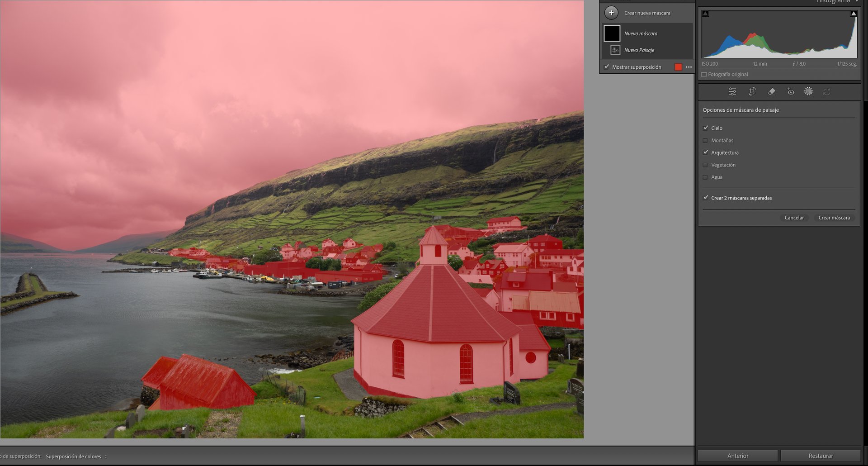Screen dimensions: 868x466
Task: Click the 'Opciones de máscara de paisaje' heading
Action: point(741,110)
